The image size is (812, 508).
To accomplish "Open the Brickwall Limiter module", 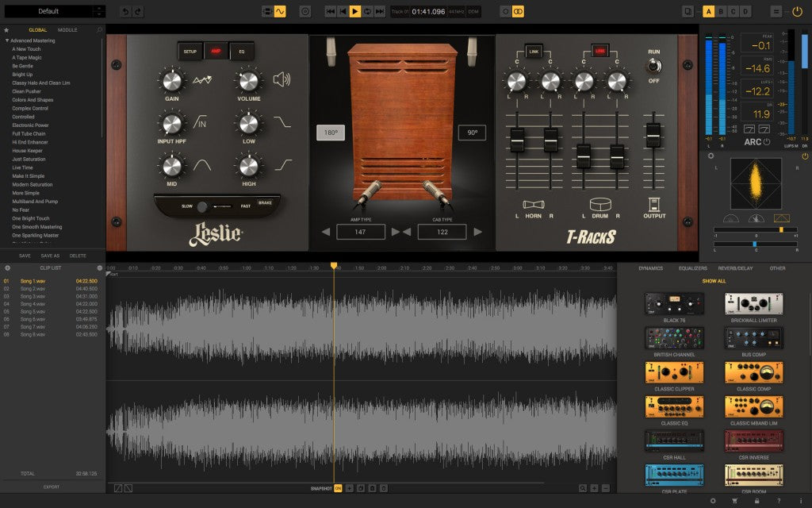I will pos(753,302).
